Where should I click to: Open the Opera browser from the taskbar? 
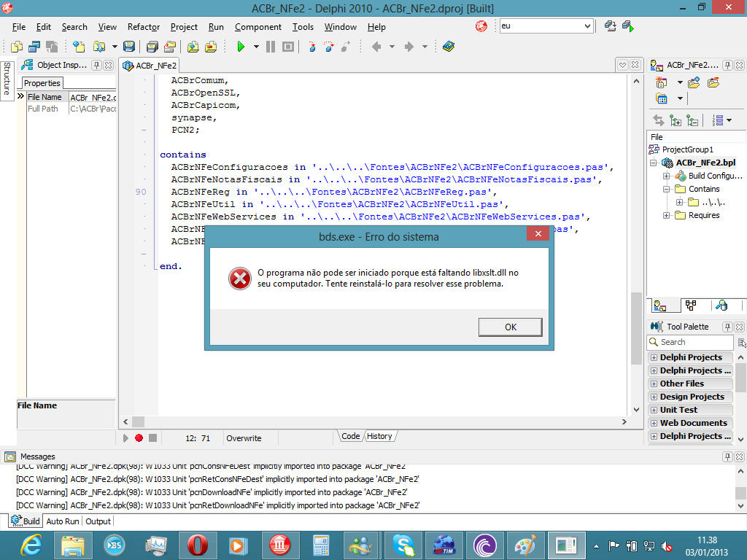click(197, 545)
